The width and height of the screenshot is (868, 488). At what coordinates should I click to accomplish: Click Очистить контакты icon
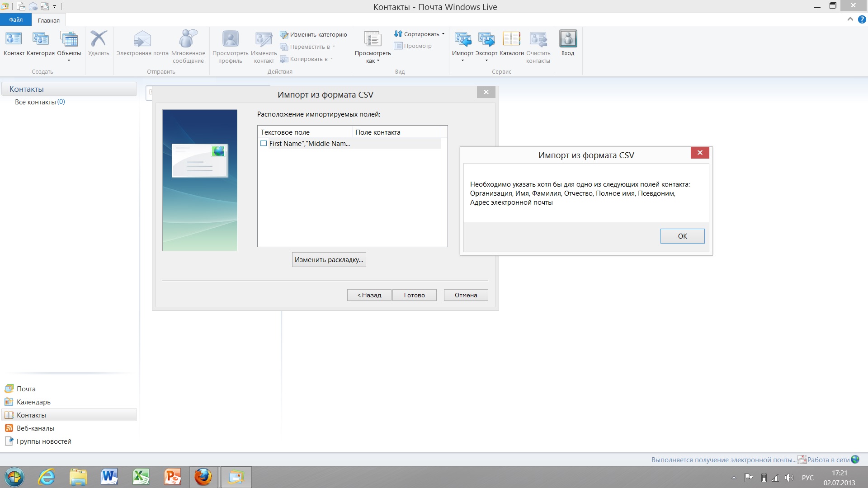tap(538, 47)
